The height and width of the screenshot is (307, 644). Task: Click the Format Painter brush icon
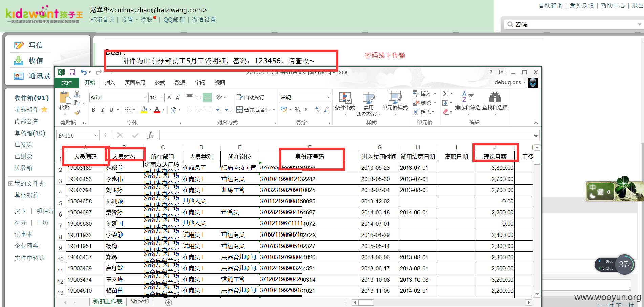(77, 112)
